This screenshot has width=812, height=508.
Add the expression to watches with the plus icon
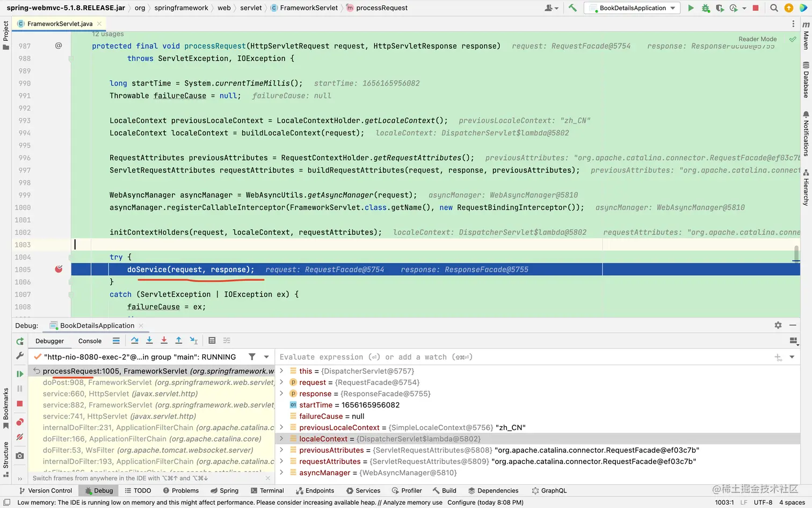778,357
